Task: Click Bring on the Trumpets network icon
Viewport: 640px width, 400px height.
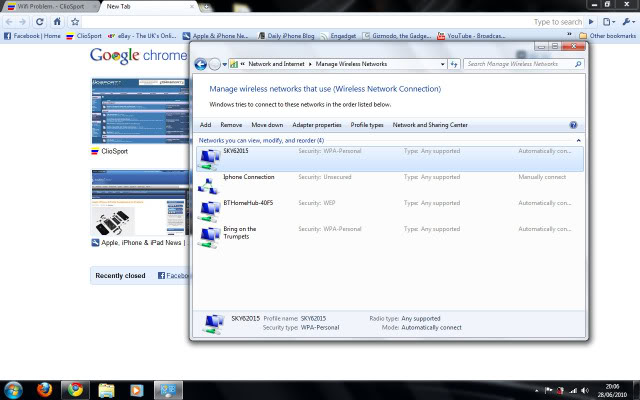Action: pyautogui.click(x=209, y=238)
